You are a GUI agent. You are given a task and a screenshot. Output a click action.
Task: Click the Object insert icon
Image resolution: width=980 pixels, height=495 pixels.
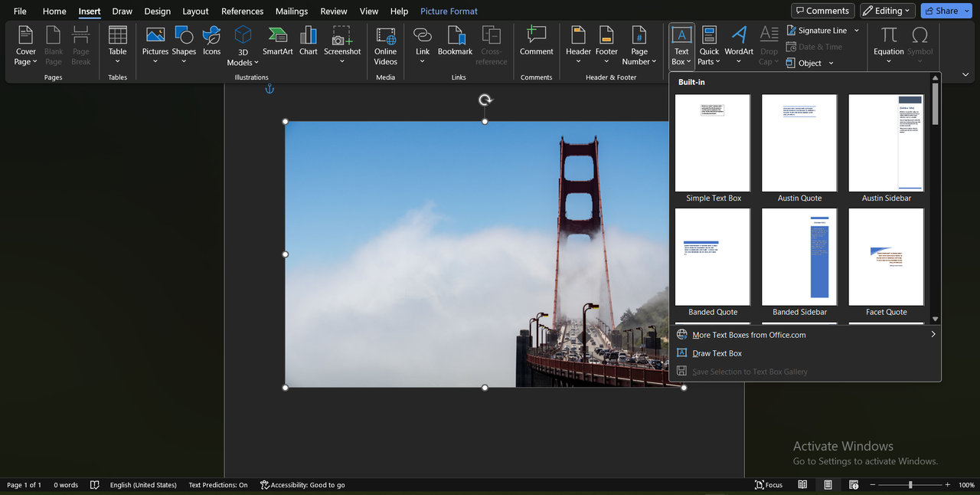[x=791, y=63]
